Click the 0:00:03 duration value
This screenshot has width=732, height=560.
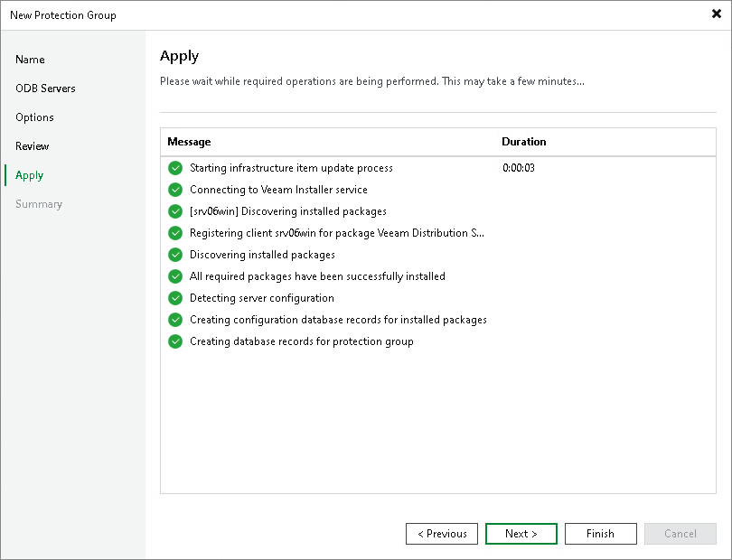click(519, 168)
